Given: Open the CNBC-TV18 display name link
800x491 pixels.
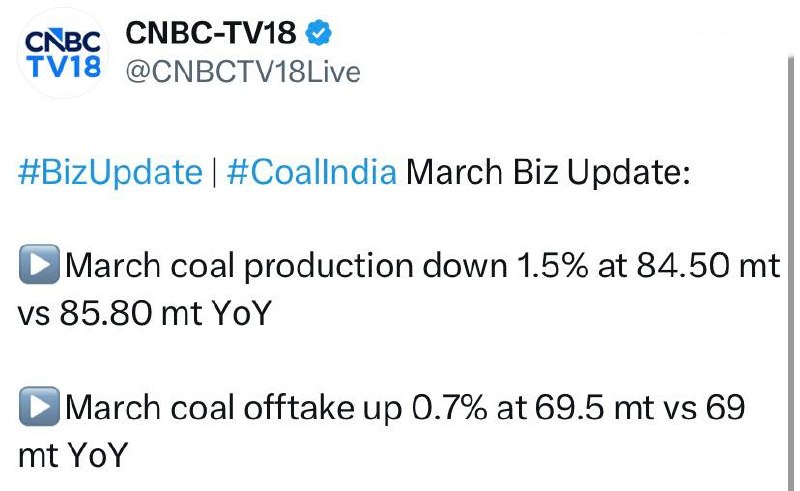Looking at the screenshot, I should (x=212, y=35).
